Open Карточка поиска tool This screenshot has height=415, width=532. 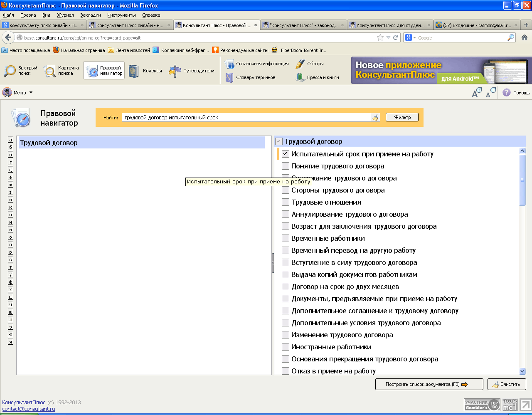coord(62,71)
